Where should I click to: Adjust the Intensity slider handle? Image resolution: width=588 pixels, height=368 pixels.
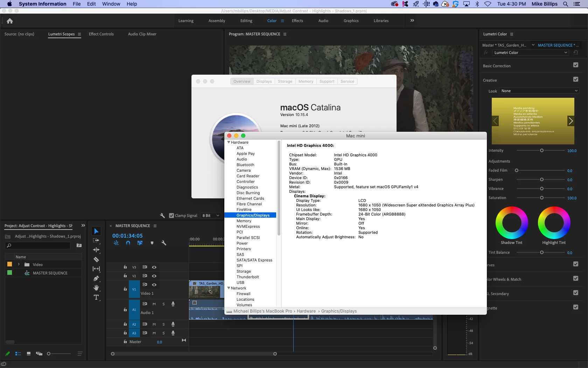click(x=542, y=150)
